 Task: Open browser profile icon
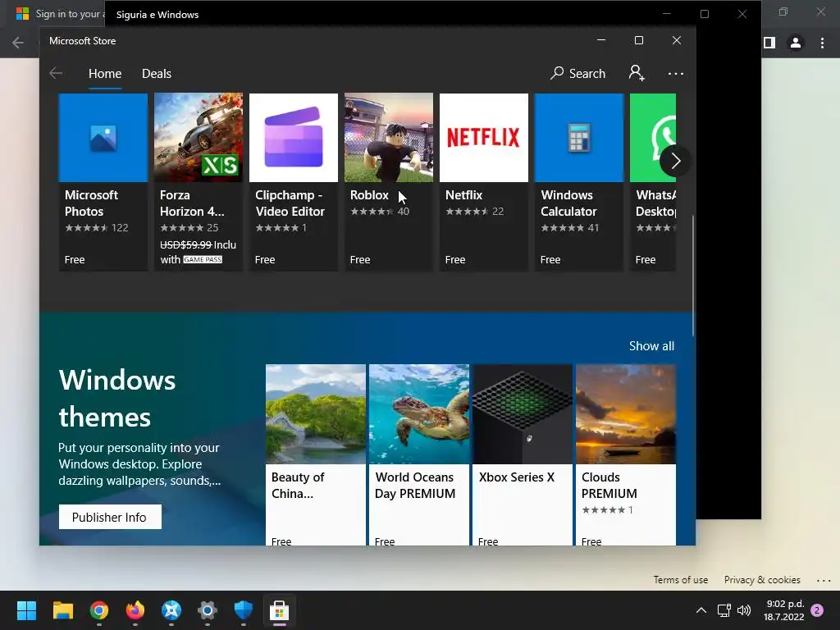coord(796,43)
